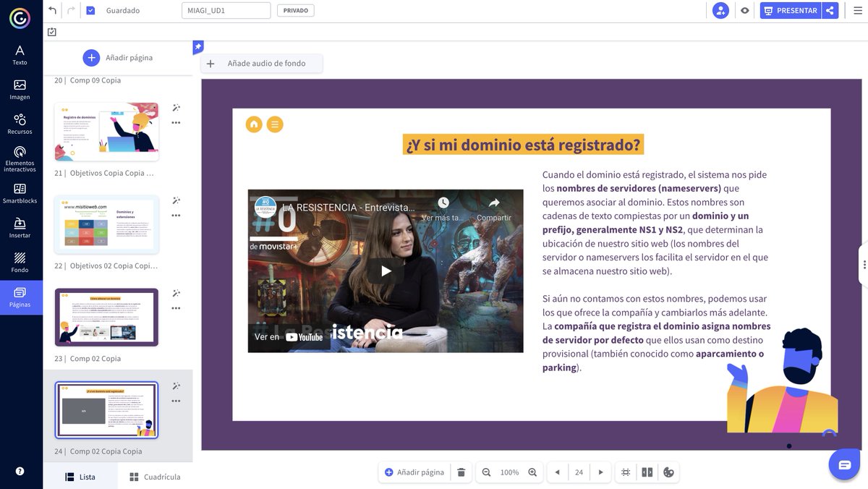
Task: Switch to the Cuadrícula tab
Action: (x=154, y=476)
